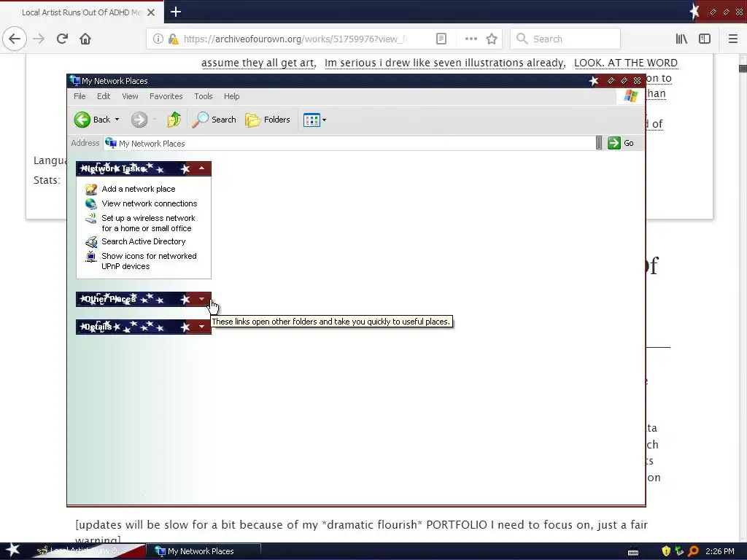The width and height of the screenshot is (747, 560).
Task: Bookmark this page with the star icon
Action: click(492, 39)
